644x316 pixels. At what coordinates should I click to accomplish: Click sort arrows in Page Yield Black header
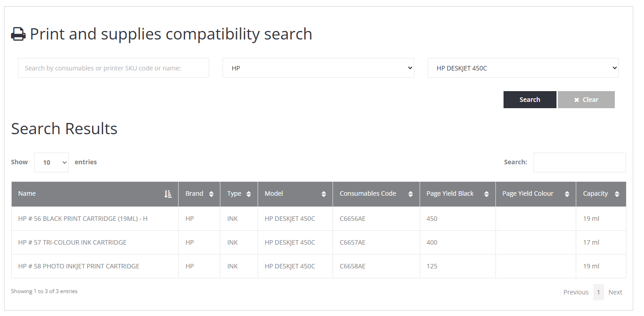click(x=486, y=194)
